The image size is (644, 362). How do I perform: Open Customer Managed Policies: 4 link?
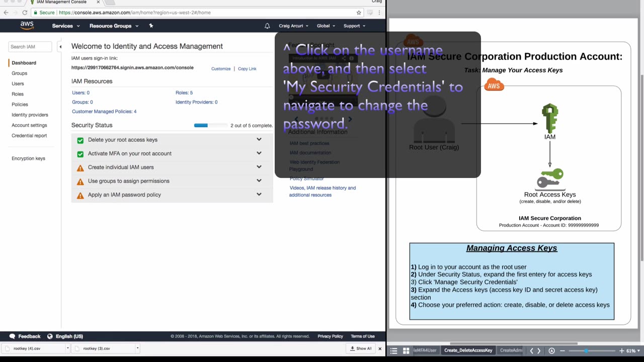click(104, 112)
